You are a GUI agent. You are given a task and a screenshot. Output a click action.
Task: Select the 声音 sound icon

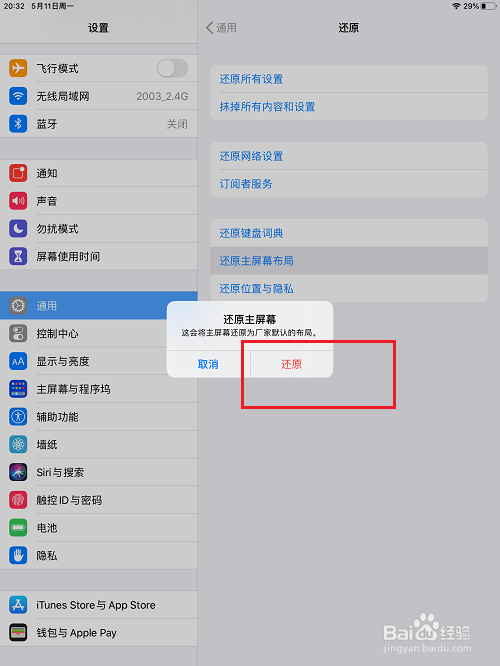point(18,200)
